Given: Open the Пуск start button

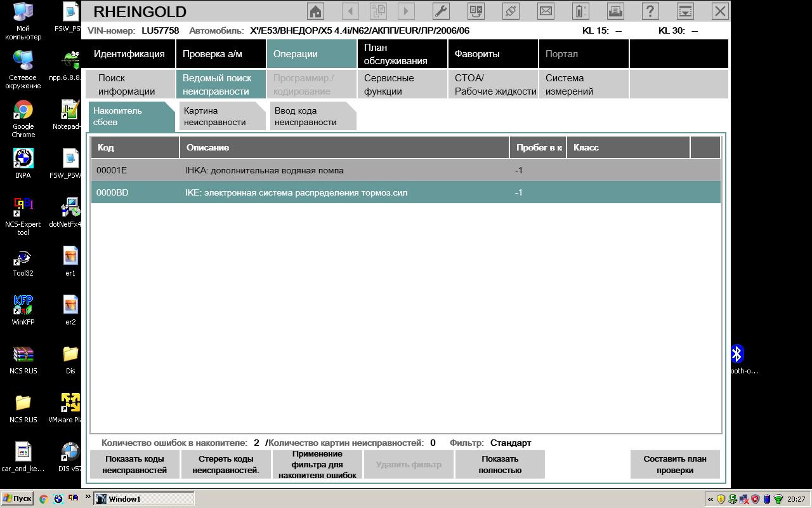Looking at the screenshot, I should pyautogui.click(x=17, y=499).
